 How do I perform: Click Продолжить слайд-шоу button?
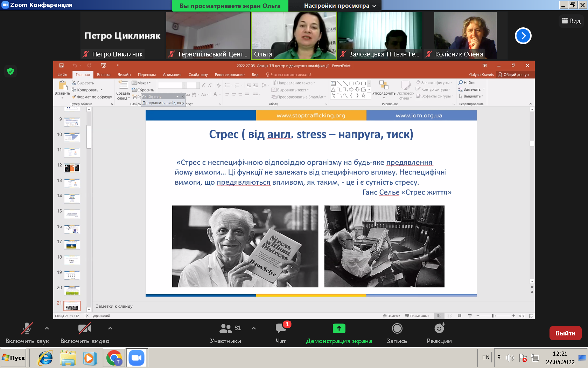163,103
